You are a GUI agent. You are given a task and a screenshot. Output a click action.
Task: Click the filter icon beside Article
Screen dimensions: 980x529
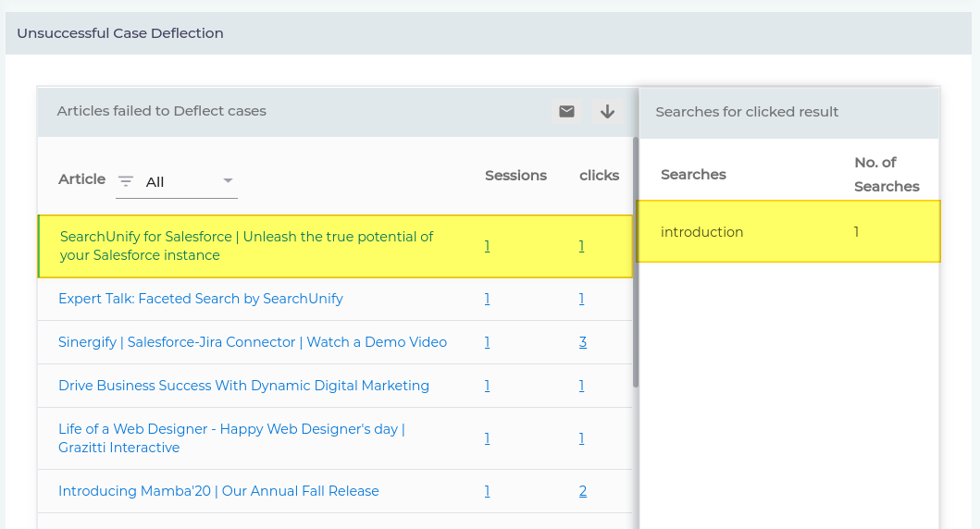(x=126, y=181)
